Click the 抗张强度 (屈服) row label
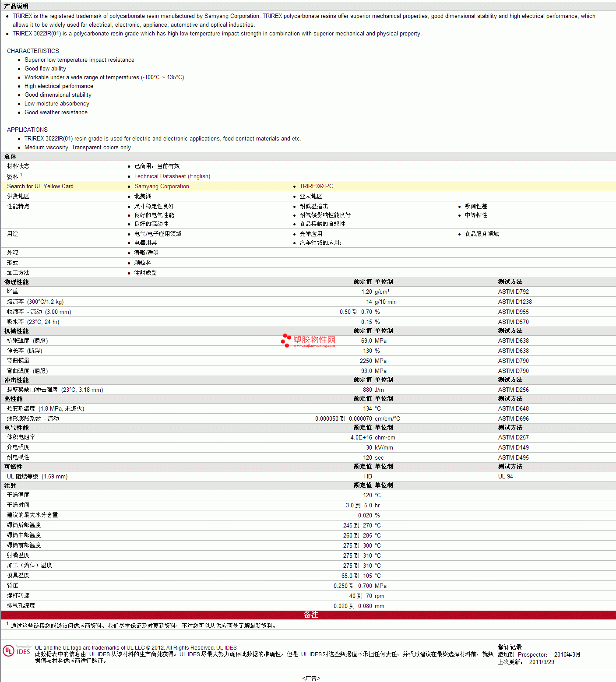The image size is (616, 682). coord(27,341)
